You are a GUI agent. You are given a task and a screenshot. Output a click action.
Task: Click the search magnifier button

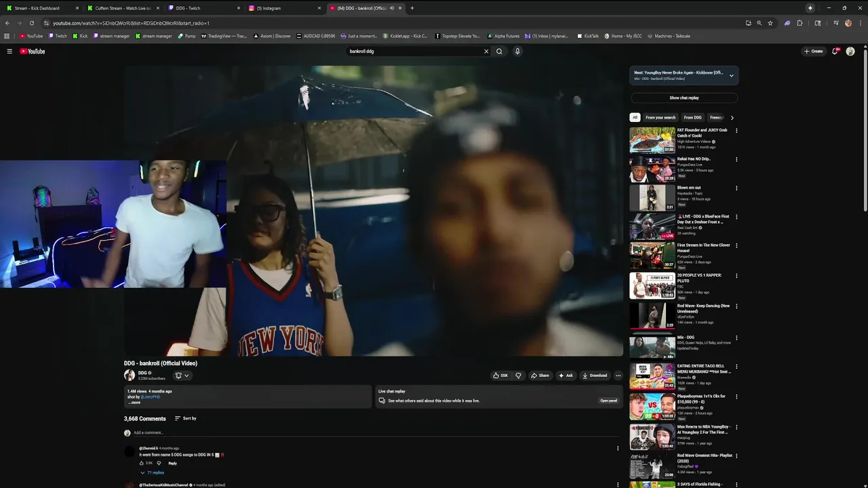coord(499,52)
